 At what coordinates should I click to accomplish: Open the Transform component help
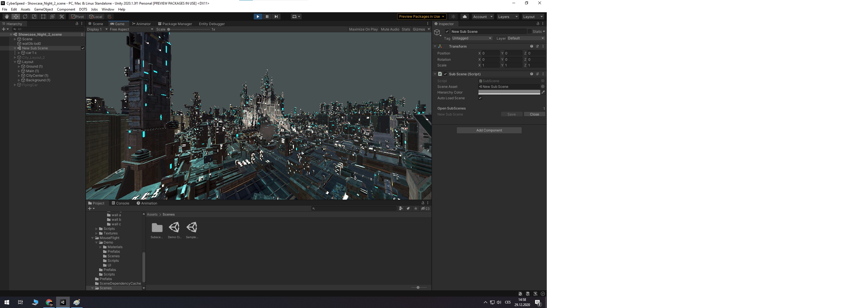532,46
